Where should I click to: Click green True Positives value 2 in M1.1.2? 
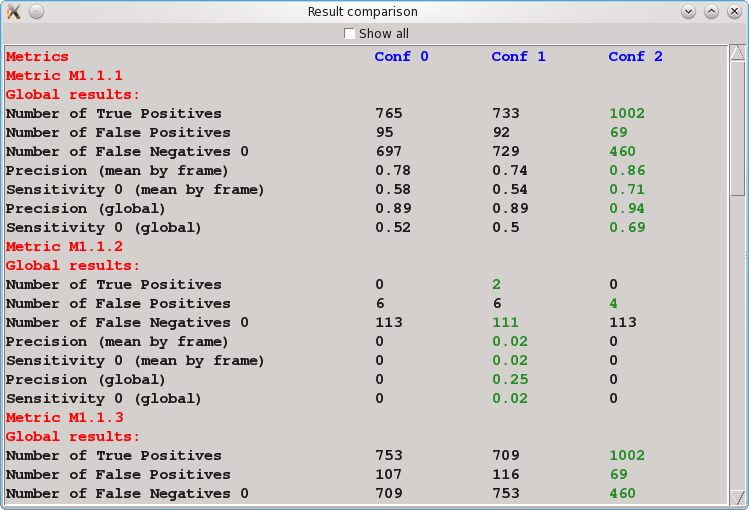497,284
